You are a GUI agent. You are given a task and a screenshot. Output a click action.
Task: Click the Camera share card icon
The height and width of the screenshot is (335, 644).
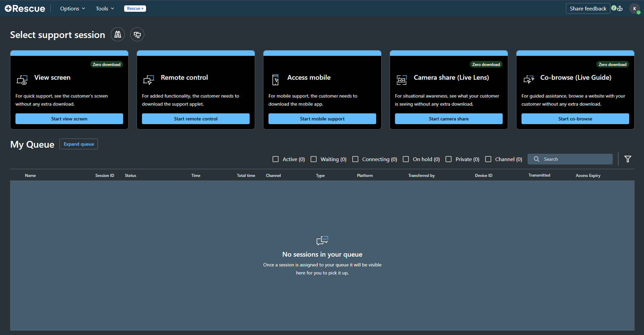click(x=402, y=80)
